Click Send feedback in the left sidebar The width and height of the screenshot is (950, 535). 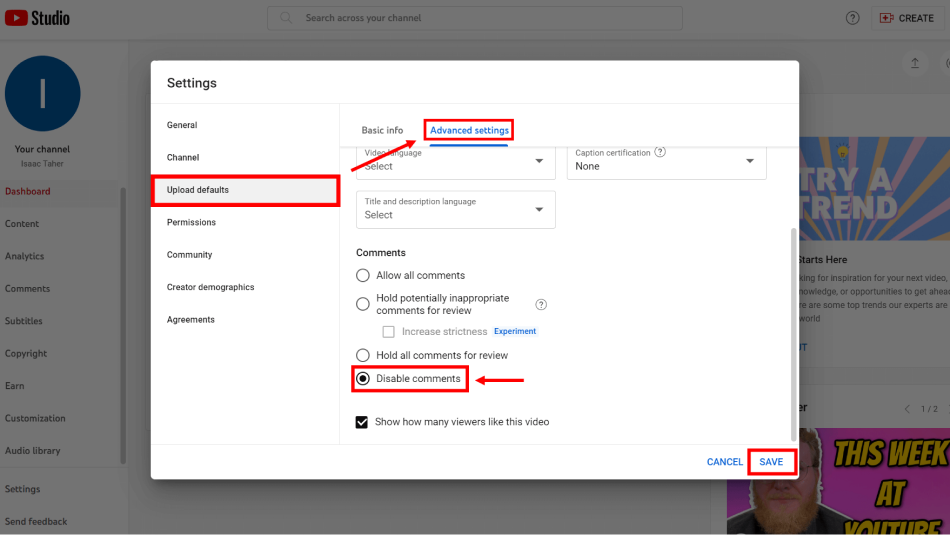59,522
